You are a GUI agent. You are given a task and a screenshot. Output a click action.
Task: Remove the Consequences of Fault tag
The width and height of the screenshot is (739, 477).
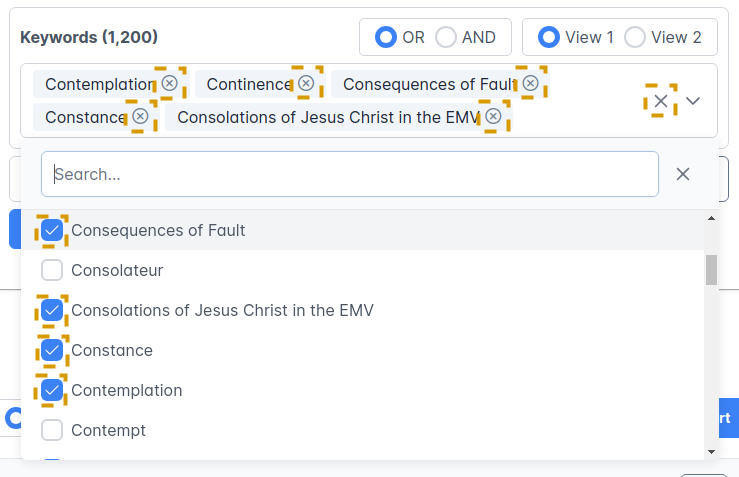click(x=530, y=83)
